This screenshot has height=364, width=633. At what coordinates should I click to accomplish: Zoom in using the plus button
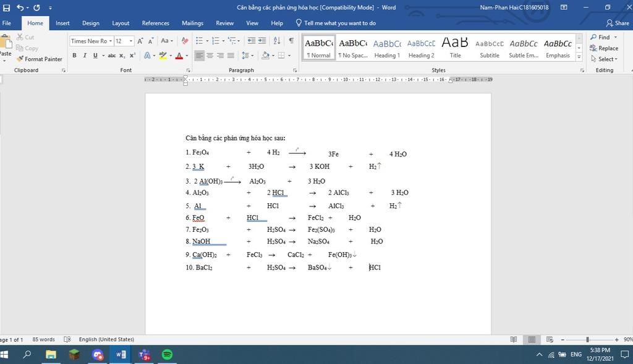(616, 340)
